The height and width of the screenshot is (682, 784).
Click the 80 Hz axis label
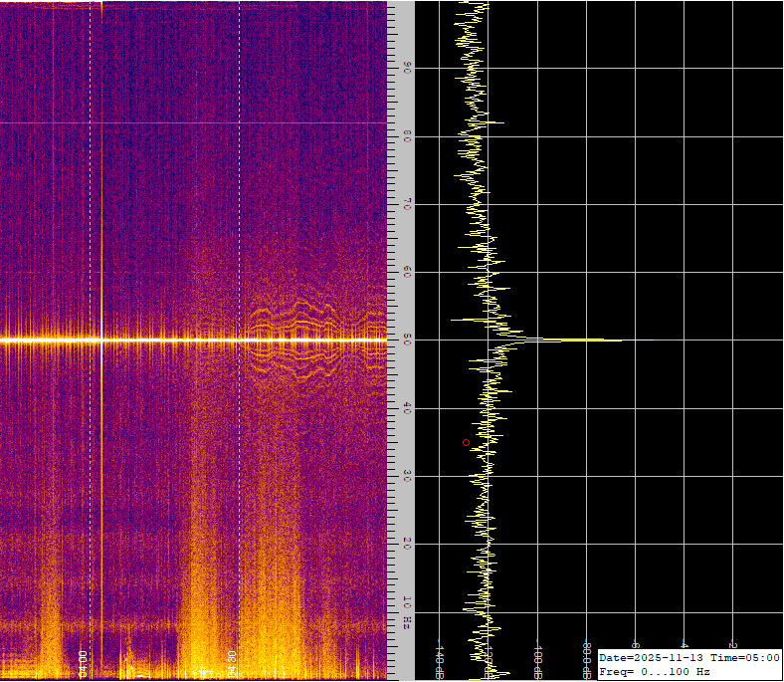[407, 136]
